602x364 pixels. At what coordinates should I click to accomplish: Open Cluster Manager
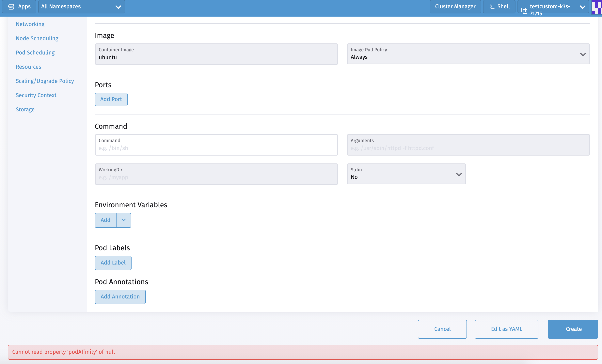coord(455,7)
